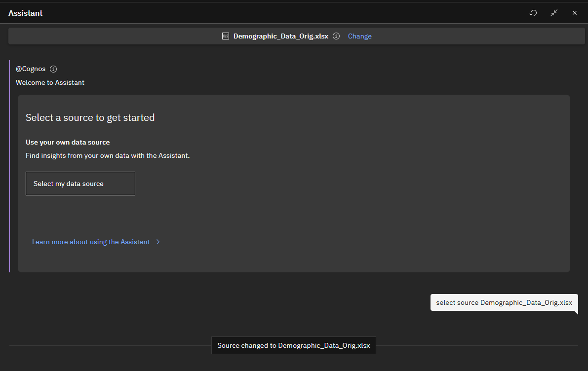This screenshot has width=588, height=371.
Task: Click the Select my data source button
Action: click(x=80, y=184)
